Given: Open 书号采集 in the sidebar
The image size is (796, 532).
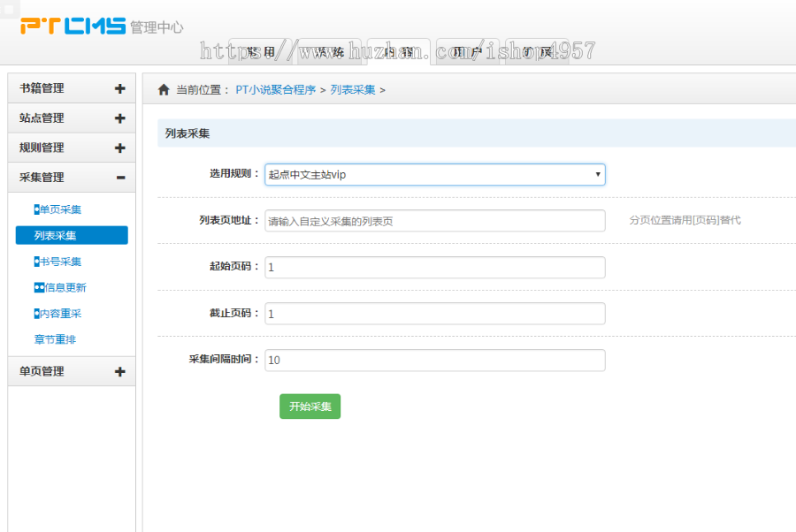Looking at the screenshot, I should (57, 262).
